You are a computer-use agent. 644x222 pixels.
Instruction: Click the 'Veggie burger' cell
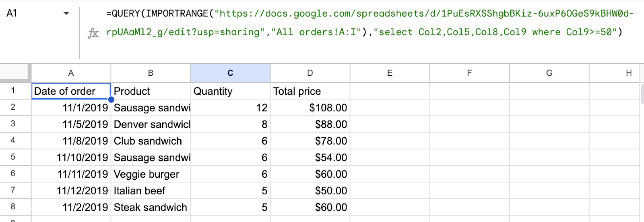tap(151, 174)
